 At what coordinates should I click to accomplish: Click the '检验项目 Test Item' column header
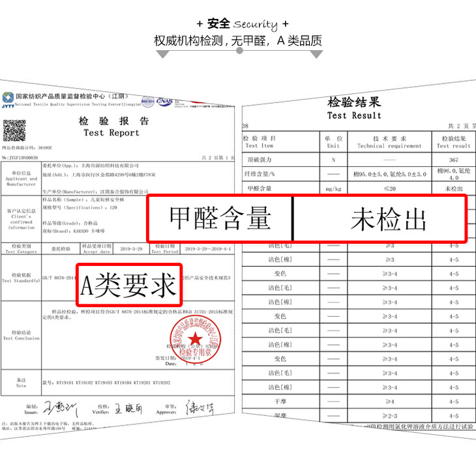pyautogui.click(x=259, y=142)
